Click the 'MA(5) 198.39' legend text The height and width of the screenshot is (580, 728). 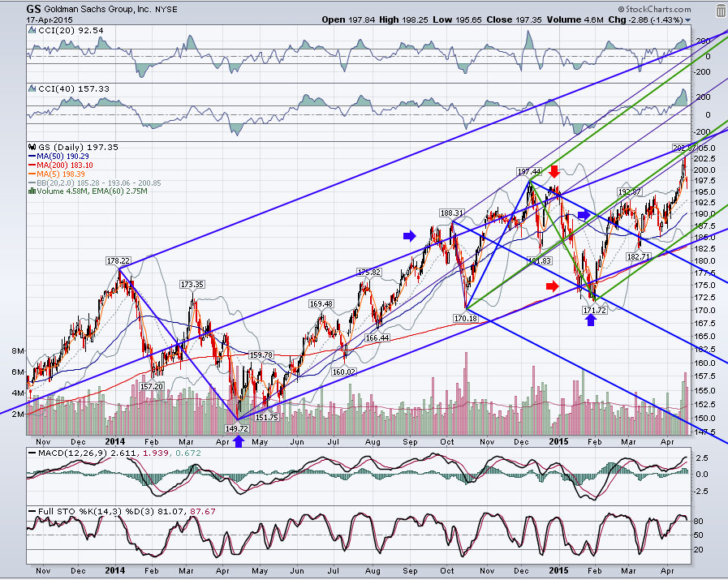click(61, 174)
